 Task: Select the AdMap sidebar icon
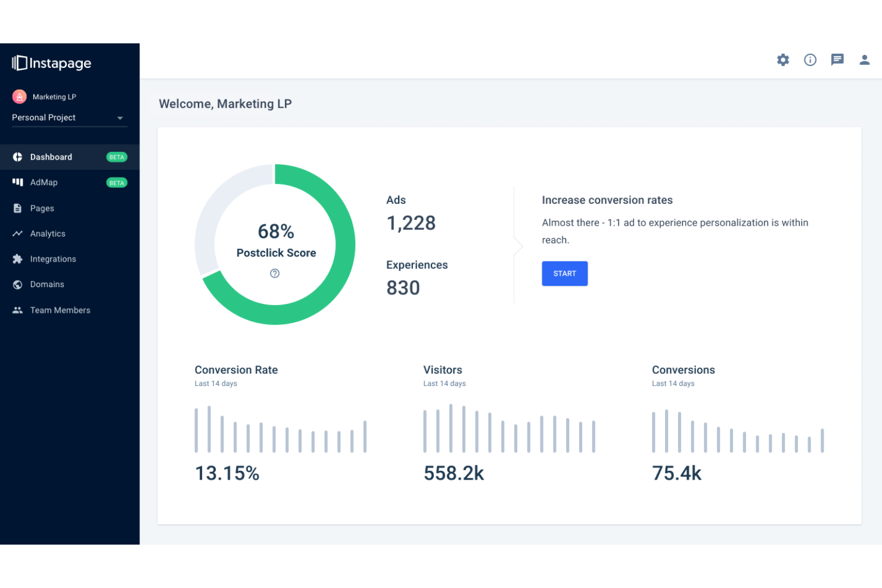point(18,182)
